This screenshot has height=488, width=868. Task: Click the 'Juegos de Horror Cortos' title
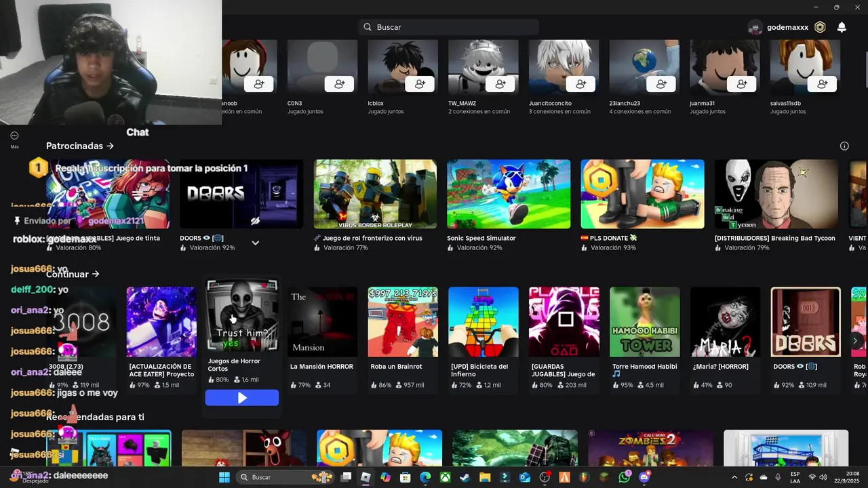[234, 365]
